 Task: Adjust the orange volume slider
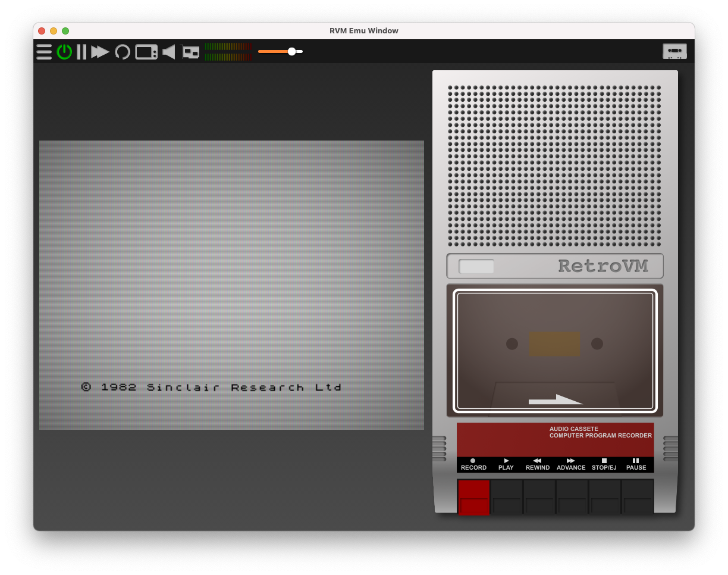coord(280,51)
